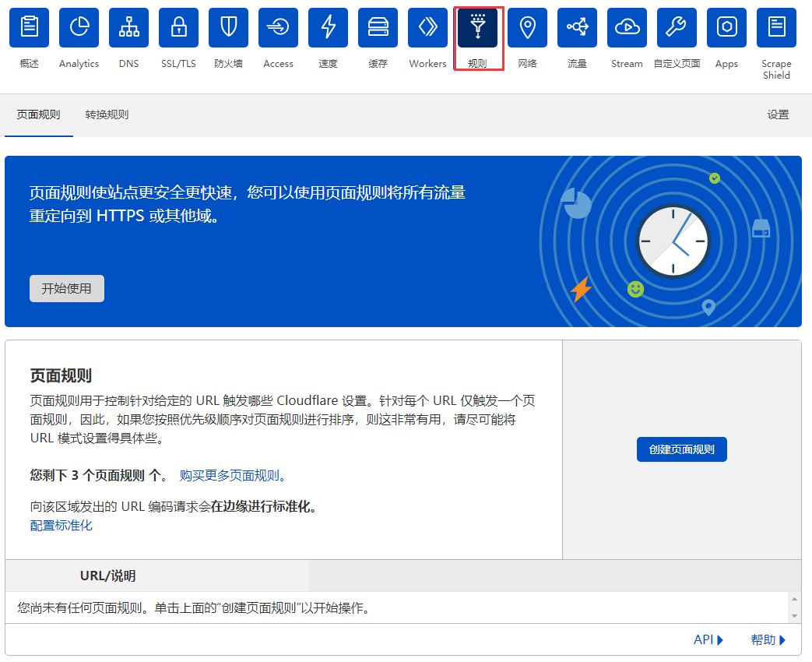The width and height of the screenshot is (812, 662).
Task: Follow the 购买更多页面规则 link
Action: (x=233, y=476)
